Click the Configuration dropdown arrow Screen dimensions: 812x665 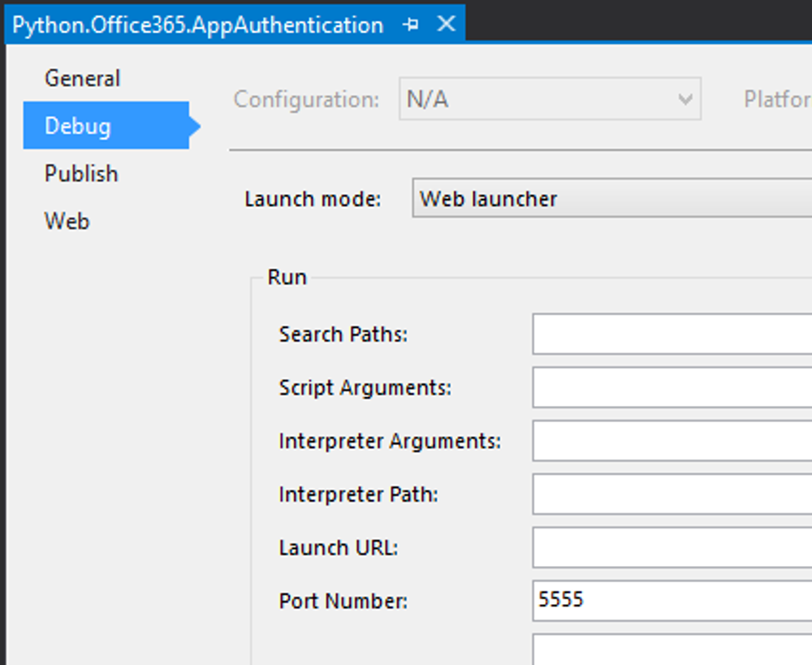point(685,101)
